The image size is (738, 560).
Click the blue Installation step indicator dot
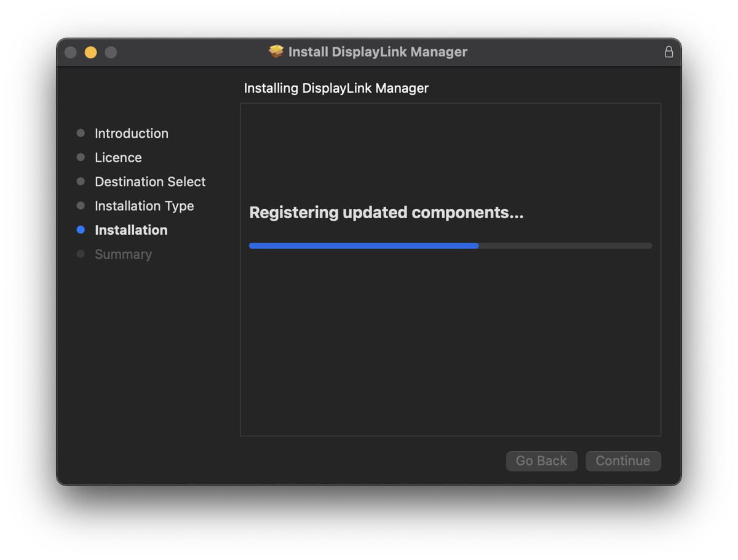80,230
